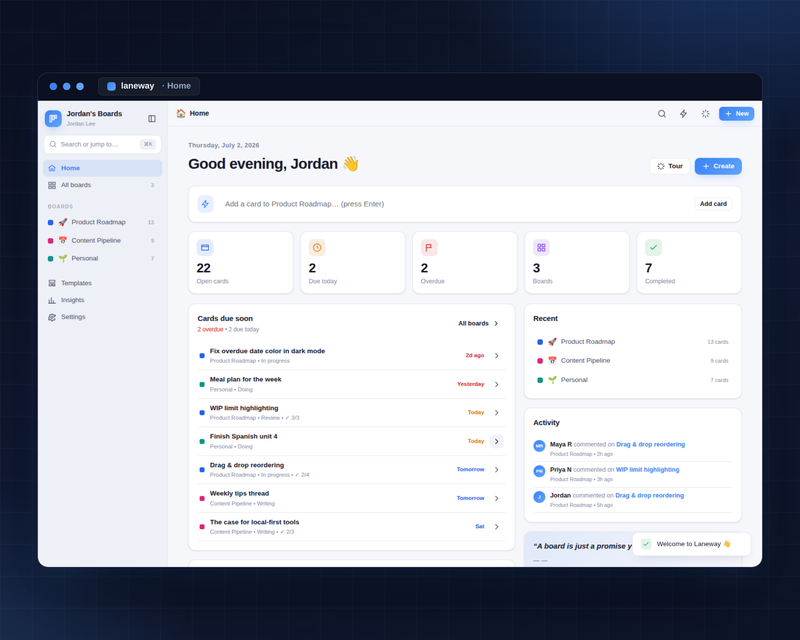Expand chevron for Drag & drop reordering row
This screenshot has width=800, height=640.
[x=496, y=470]
